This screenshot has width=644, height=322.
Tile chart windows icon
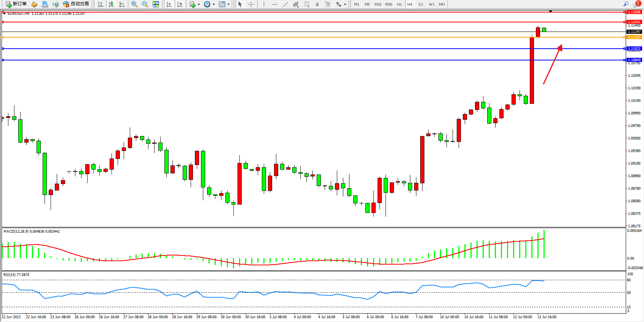(x=156, y=4)
